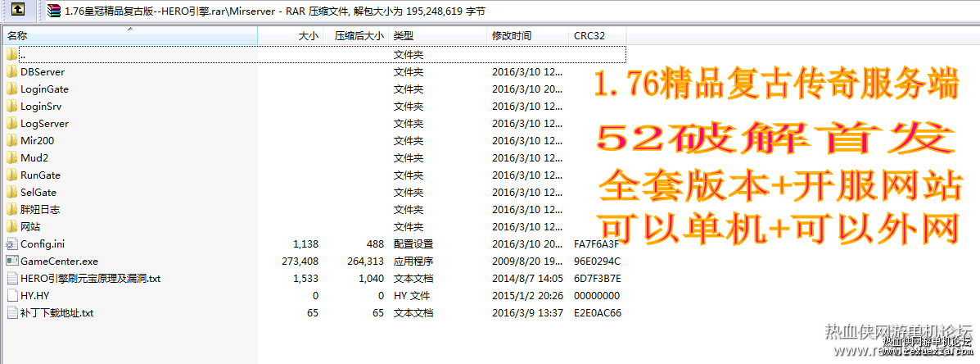The image size is (980, 364).
Task: Click the 273,408 size value
Action: (x=301, y=261)
